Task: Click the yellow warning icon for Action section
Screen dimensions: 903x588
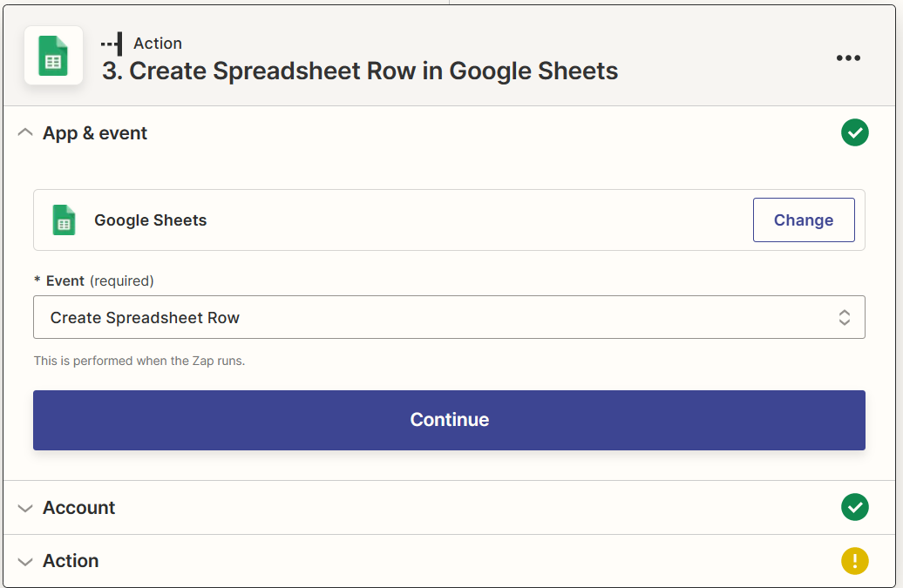Action: (x=854, y=561)
